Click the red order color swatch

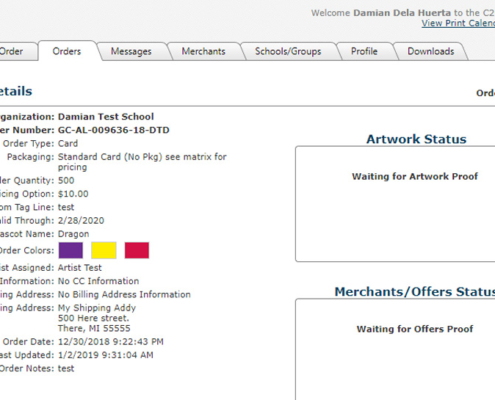pos(137,250)
